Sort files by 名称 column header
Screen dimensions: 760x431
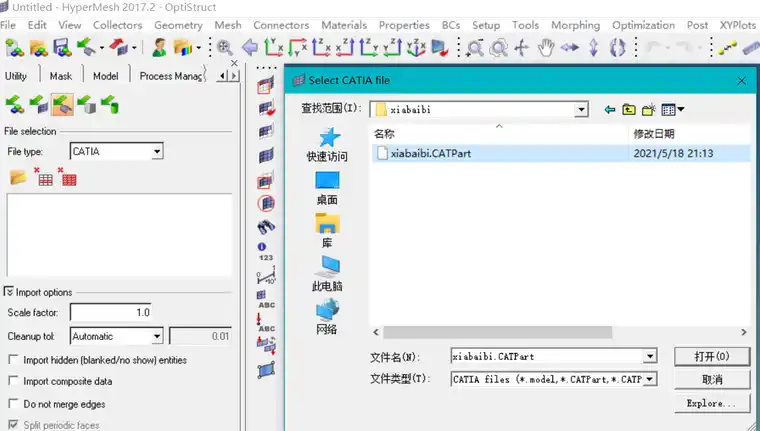[x=499, y=134]
